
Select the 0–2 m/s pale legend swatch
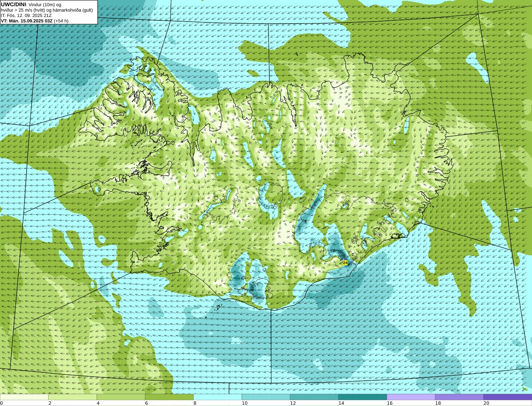[x=24, y=397]
